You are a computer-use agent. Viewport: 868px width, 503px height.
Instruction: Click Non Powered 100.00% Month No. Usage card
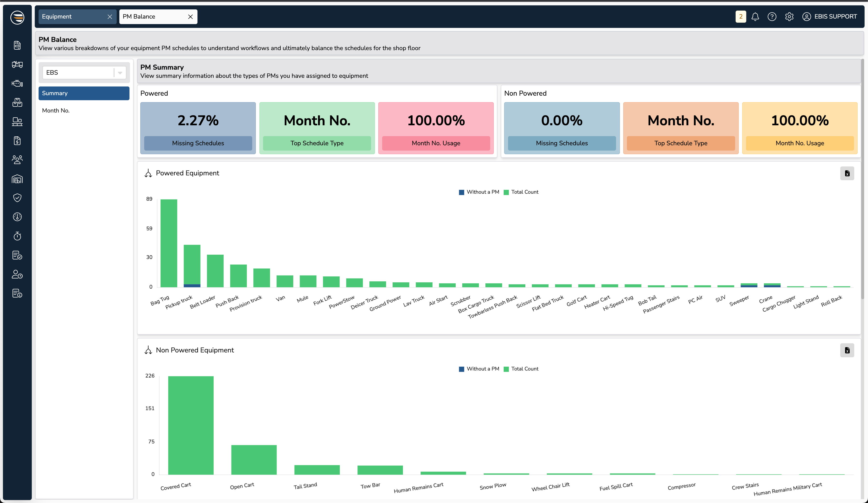click(x=800, y=128)
